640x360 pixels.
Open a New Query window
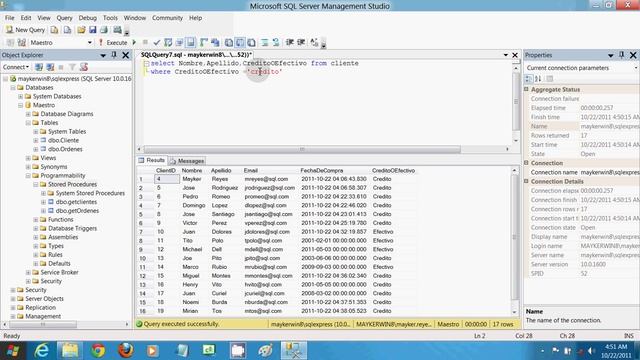[x=24, y=30]
